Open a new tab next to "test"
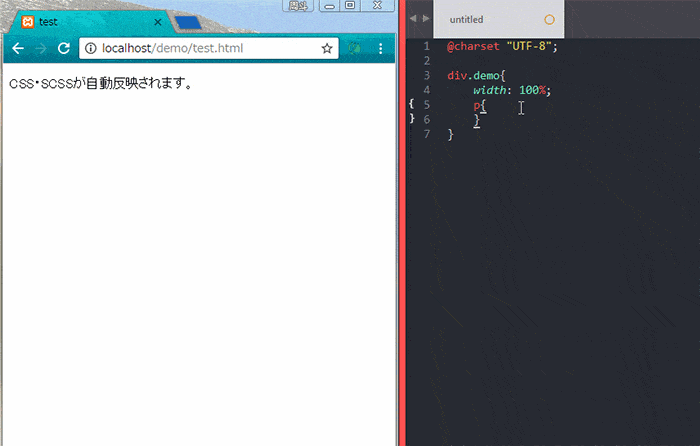 [x=188, y=22]
